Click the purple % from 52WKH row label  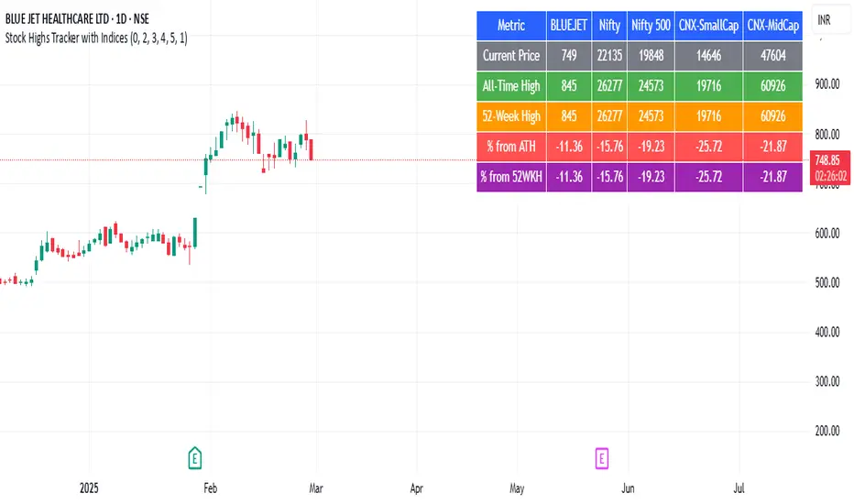point(510,177)
